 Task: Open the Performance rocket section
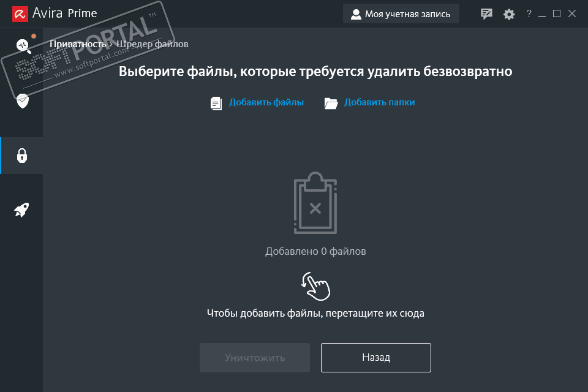22,210
